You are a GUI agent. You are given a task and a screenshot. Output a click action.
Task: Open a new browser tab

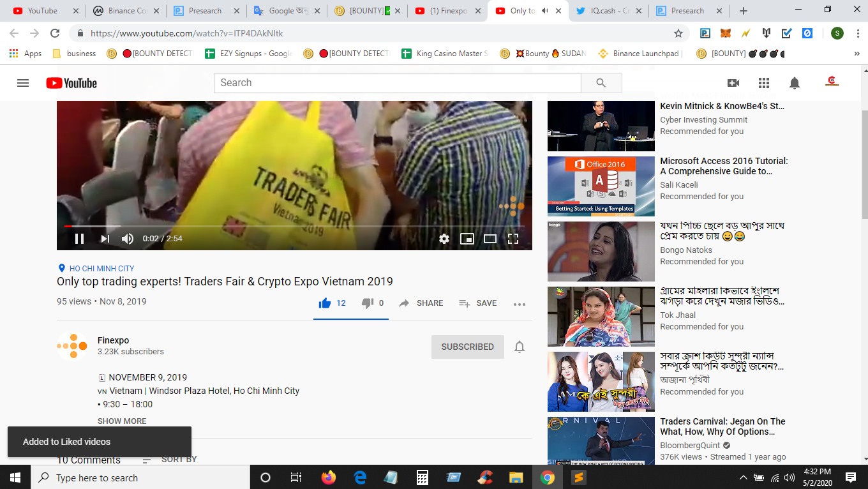click(x=744, y=11)
